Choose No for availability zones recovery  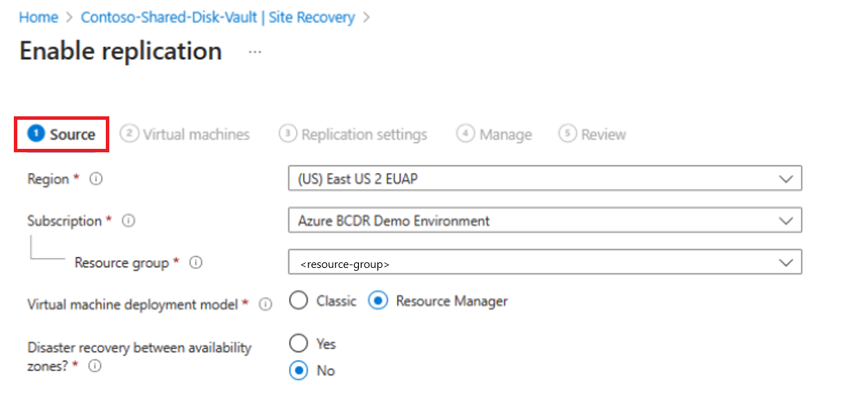pyautogui.click(x=298, y=370)
